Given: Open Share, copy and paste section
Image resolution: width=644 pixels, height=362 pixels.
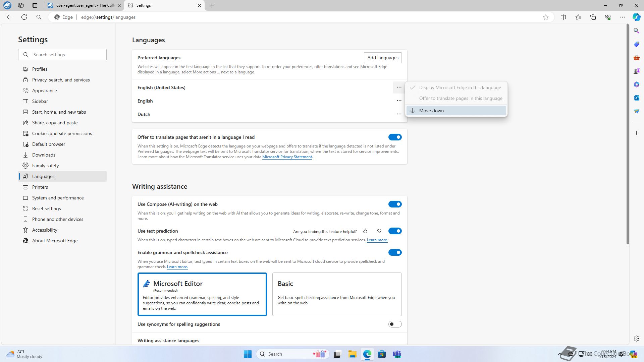Looking at the screenshot, I should 62,123.
